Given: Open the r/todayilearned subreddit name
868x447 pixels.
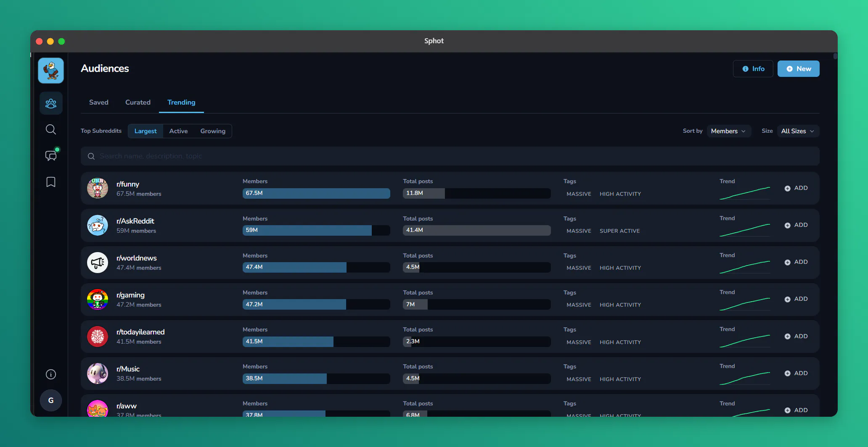Looking at the screenshot, I should (140, 332).
